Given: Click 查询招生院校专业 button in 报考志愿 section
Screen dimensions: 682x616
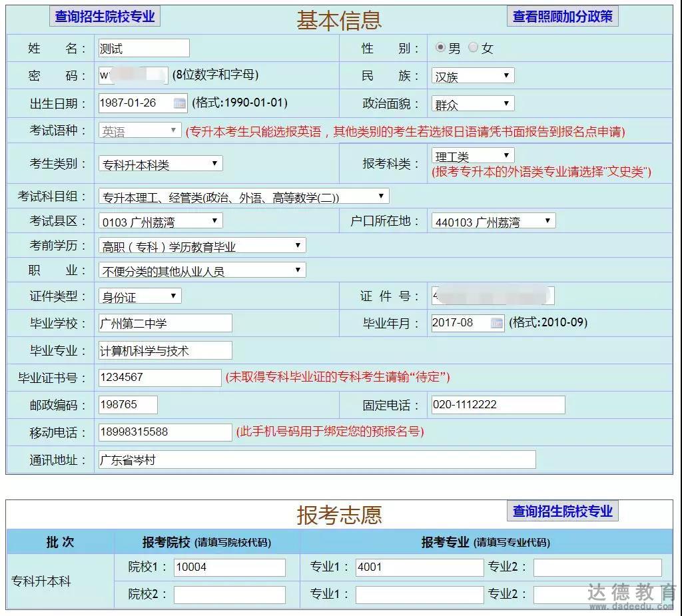Looking at the screenshot, I should click(x=562, y=511).
